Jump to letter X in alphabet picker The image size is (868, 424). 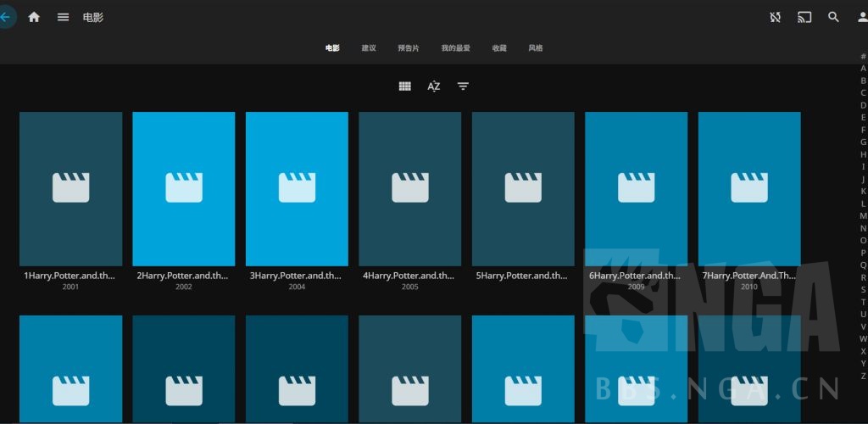pos(863,351)
